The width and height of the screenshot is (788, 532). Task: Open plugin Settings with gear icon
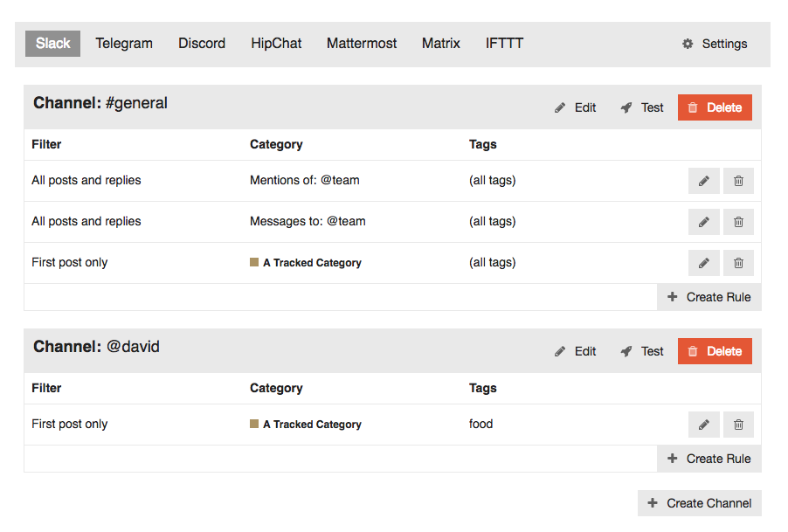(x=715, y=44)
